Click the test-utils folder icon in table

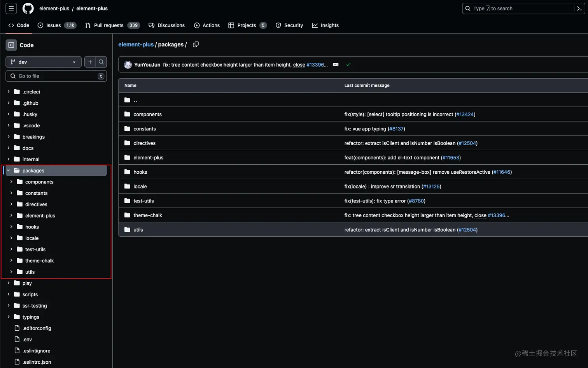pos(127,201)
